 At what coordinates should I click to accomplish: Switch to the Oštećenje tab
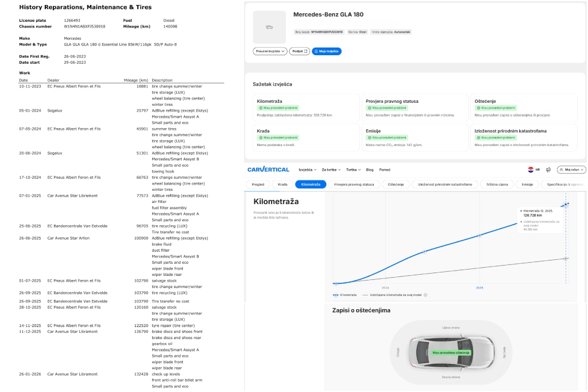pos(396,185)
